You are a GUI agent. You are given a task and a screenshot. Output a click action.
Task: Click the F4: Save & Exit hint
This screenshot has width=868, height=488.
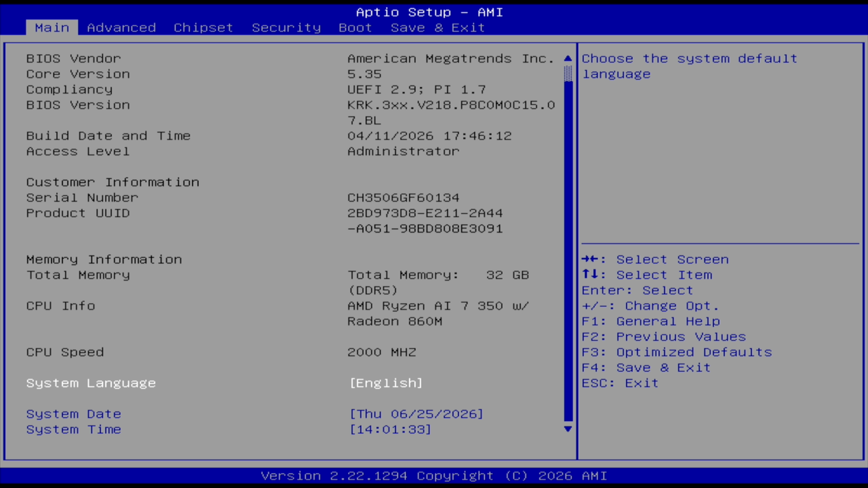tap(646, 368)
